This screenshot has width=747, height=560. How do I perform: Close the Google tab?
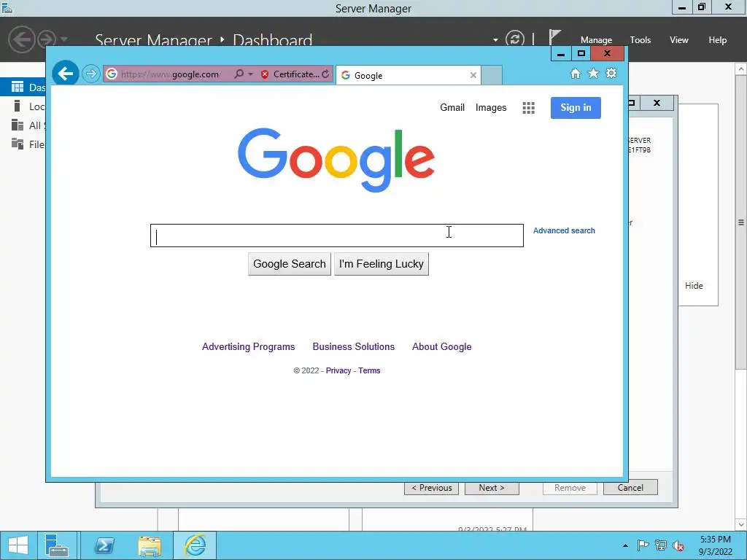point(473,75)
